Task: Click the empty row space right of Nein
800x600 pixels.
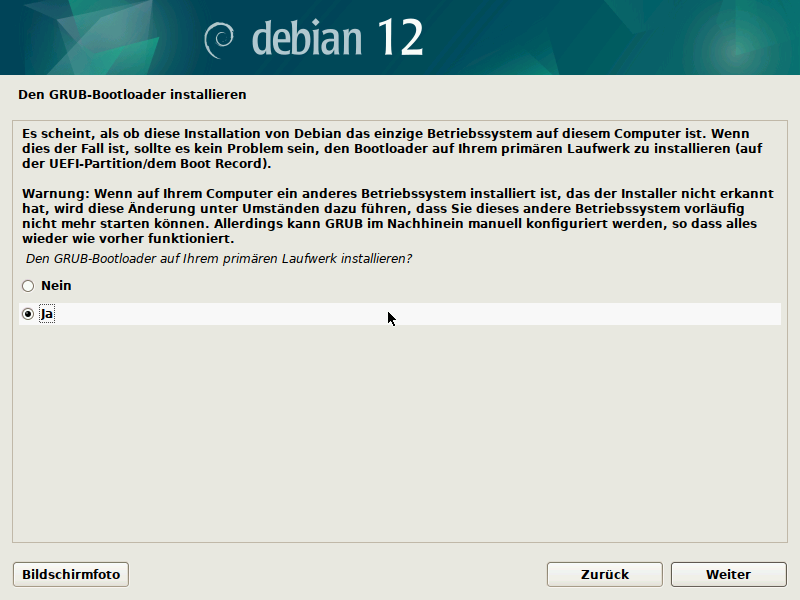Action: (x=400, y=286)
